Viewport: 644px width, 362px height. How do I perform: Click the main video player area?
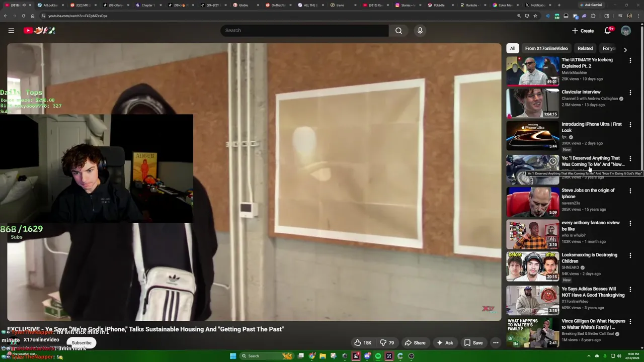[x=254, y=182]
